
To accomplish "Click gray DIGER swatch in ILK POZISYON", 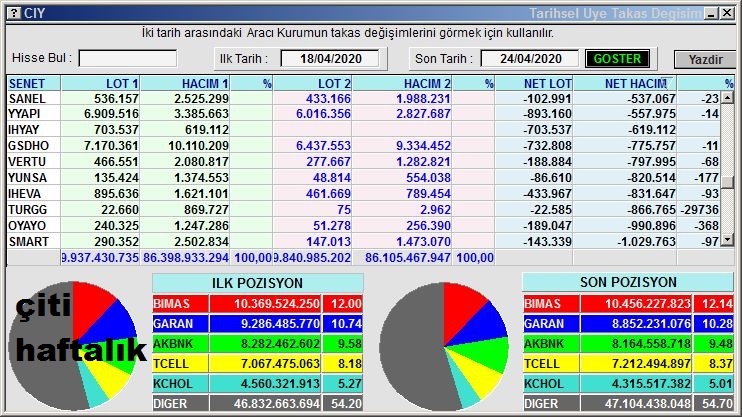I will pyautogui.click(x=180, y=403).
